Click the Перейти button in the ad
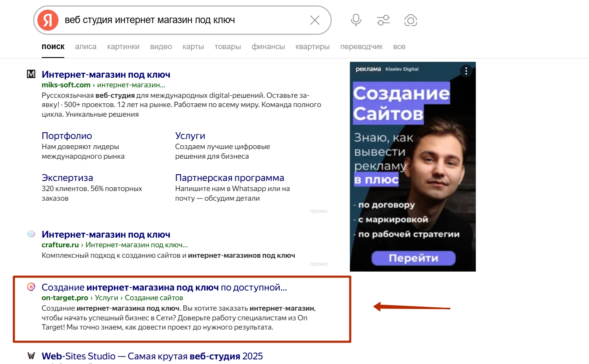Screen dimensions: 589x364 (x=414, y=258)
